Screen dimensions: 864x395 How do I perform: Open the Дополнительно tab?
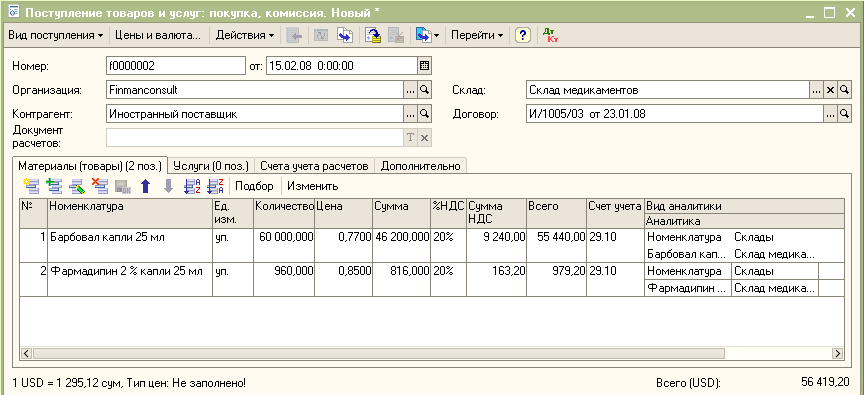(x=420, y=165)
